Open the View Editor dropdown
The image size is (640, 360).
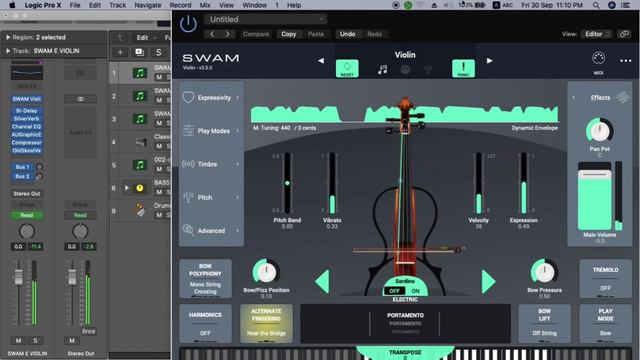coord(596,34)
